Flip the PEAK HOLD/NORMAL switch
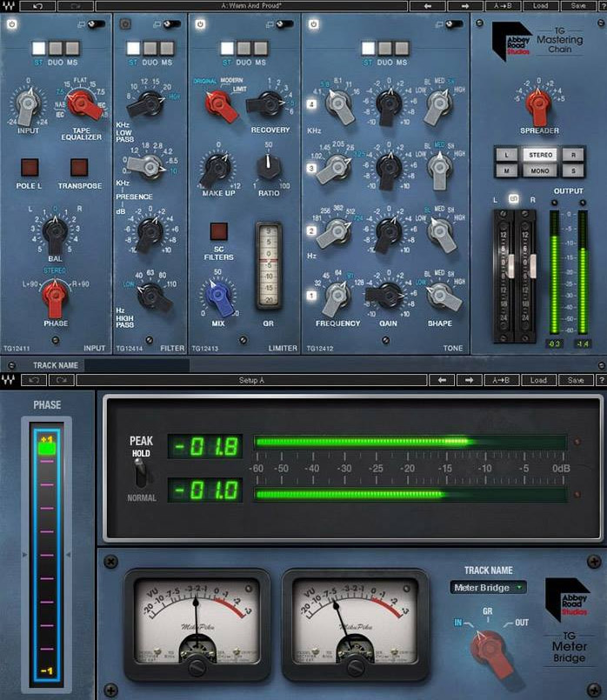Image resolution: width=607 pixels, height=700 pixels. click(x=141, y=474)
